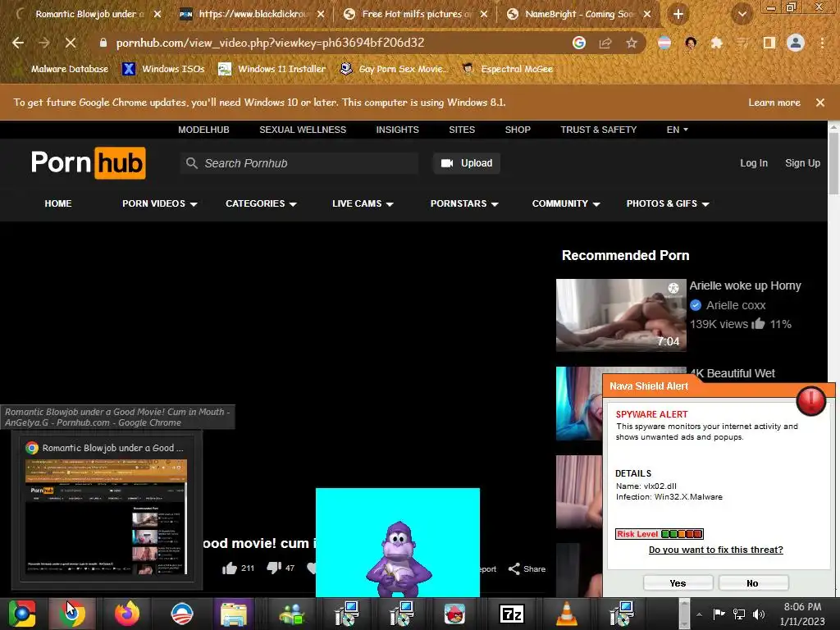Open the Windows 11 Installer bookmark
The height and width of the screenshot is (630, 840).
pos(272,69)
